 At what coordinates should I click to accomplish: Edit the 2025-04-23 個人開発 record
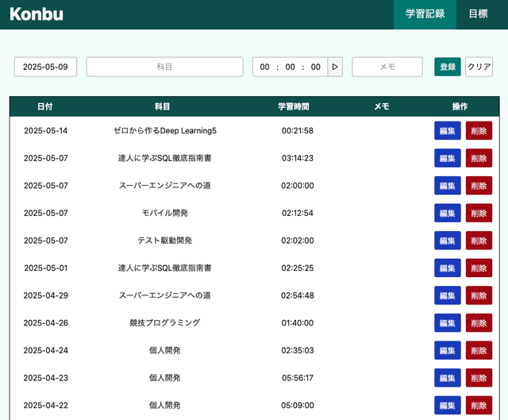click(x=448, y=378)
